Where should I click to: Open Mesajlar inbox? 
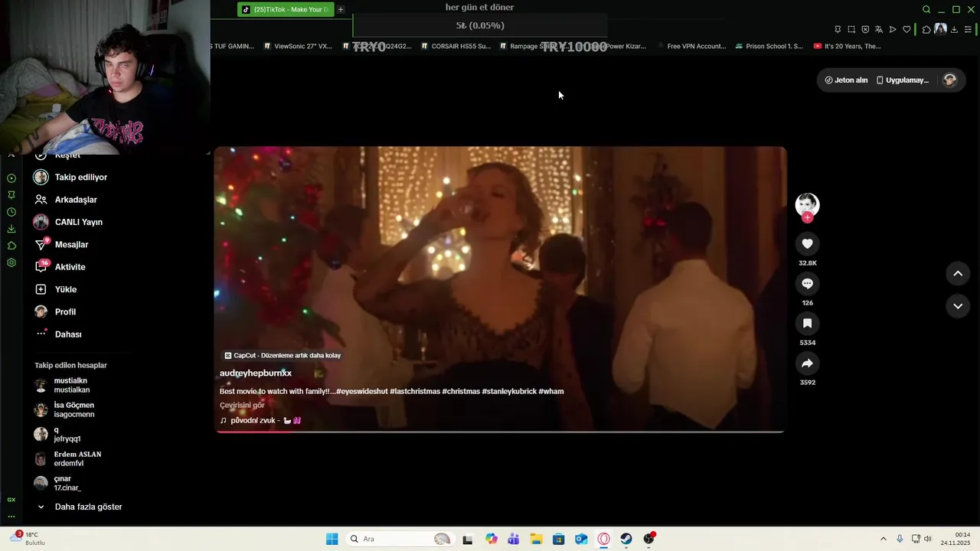(62, 245)
